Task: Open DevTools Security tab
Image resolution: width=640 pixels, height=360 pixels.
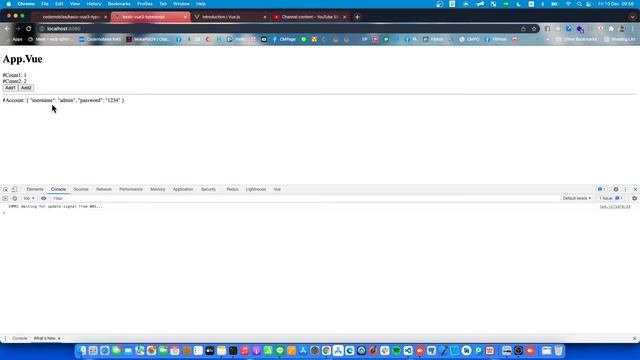Action: point(208,189)
